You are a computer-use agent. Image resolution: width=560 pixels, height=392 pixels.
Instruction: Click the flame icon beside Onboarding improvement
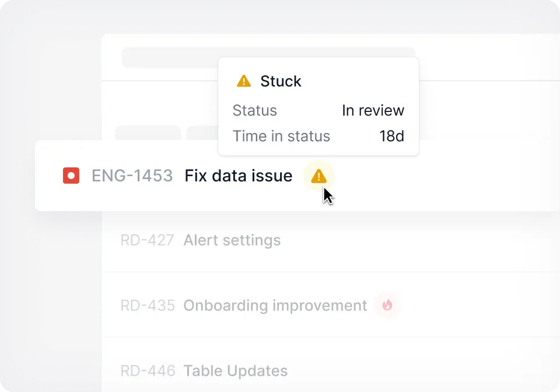click(387, 305)
